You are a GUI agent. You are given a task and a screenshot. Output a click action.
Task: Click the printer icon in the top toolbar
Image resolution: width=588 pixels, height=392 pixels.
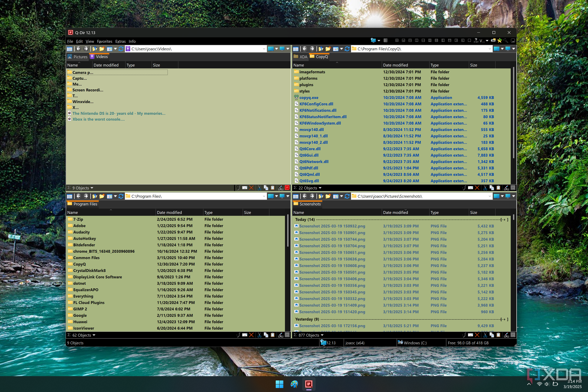click(x=493, y=41)
